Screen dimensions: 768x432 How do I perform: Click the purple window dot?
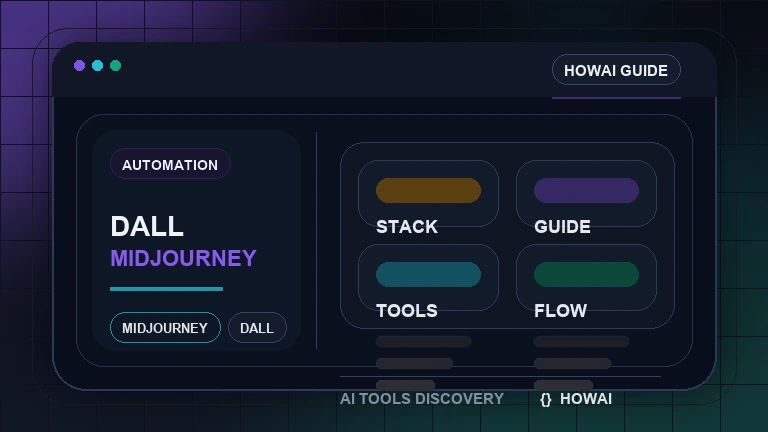point(79,66)
